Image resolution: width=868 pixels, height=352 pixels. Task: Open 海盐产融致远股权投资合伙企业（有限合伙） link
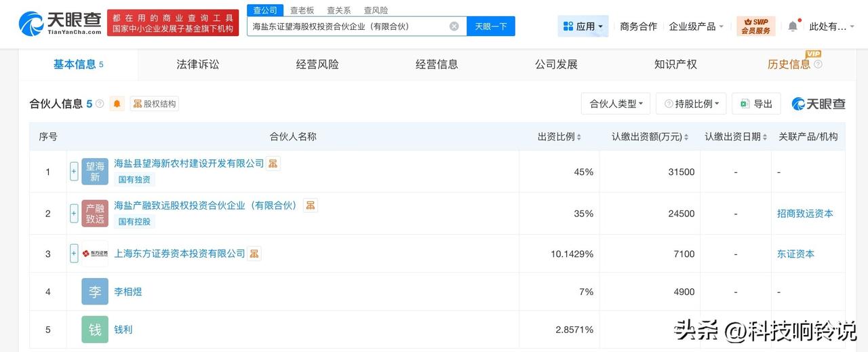[206, 205]
